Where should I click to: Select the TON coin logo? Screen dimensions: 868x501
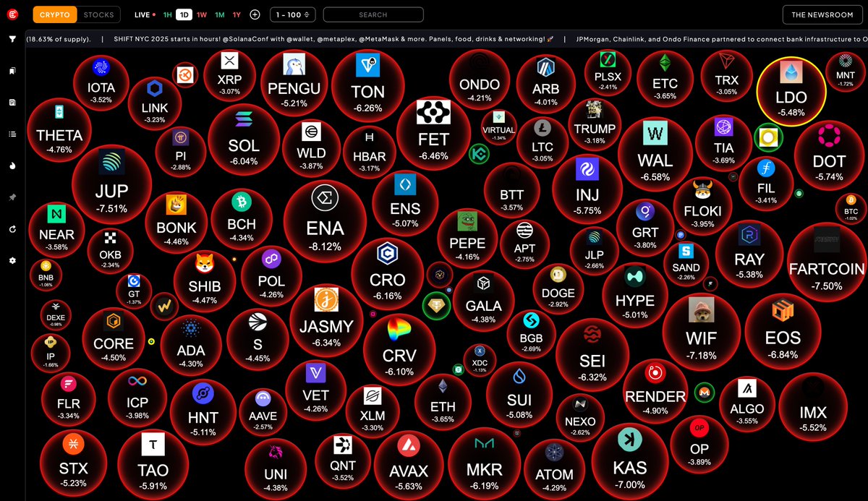(367, 66)
